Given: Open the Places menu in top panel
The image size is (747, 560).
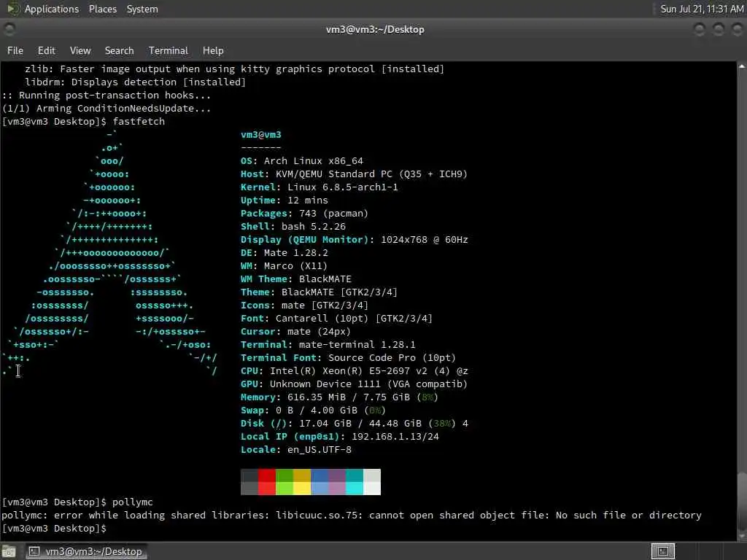Looking at the screenshot, I should click(x=102, y=9).
